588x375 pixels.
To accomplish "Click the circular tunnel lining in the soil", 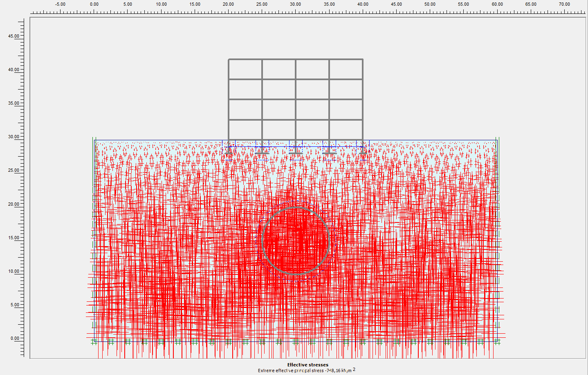I will click(295, 240).
